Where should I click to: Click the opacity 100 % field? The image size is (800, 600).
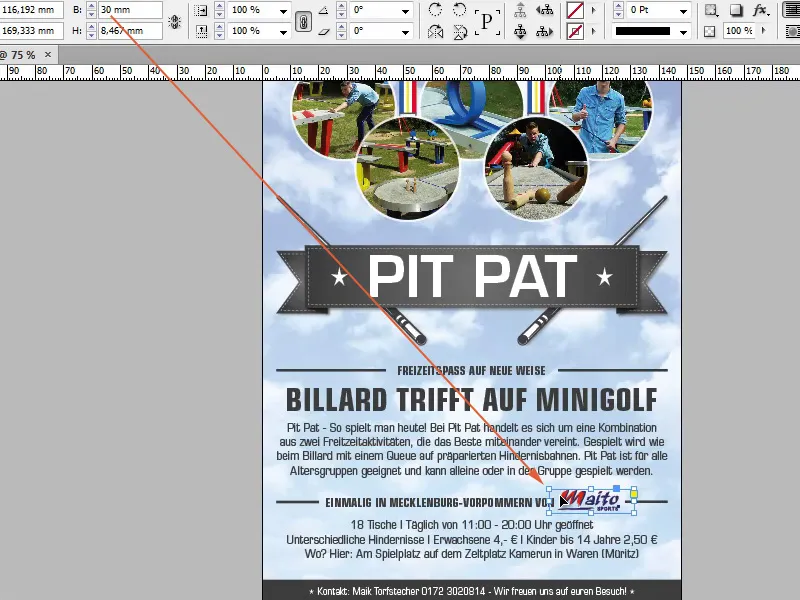tap(739, 31)
